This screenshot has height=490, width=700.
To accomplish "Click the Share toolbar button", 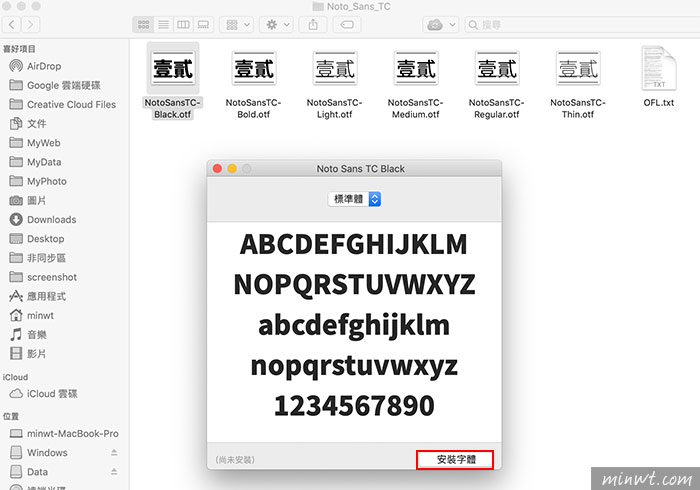I will click(313, 25).
